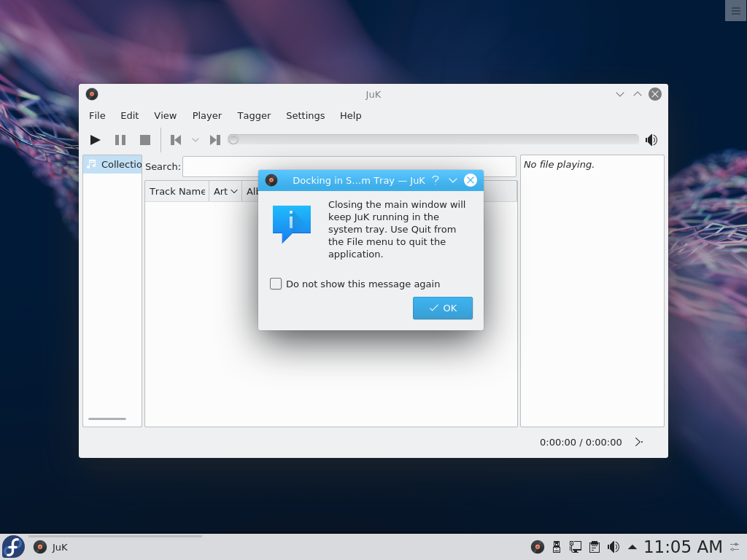Expand hidden system tray icons arrow
The height and width of the screenshot is (560, 747).
click(632, 548)
